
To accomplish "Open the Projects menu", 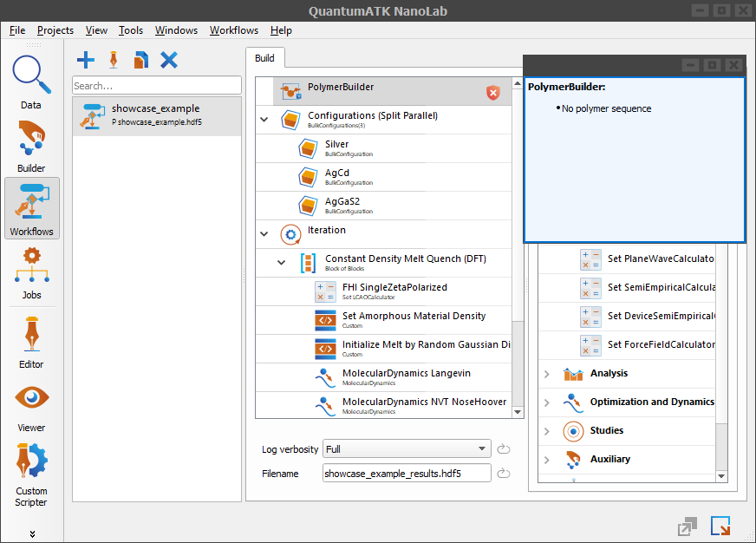I will click(x=55, y=30).
